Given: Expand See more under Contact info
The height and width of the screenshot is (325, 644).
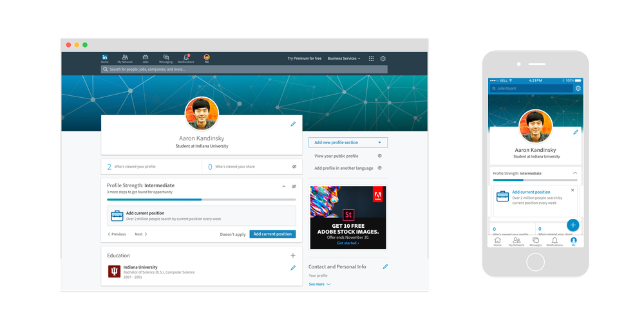Looking at the screenshot, I should (x=319, y=284).
